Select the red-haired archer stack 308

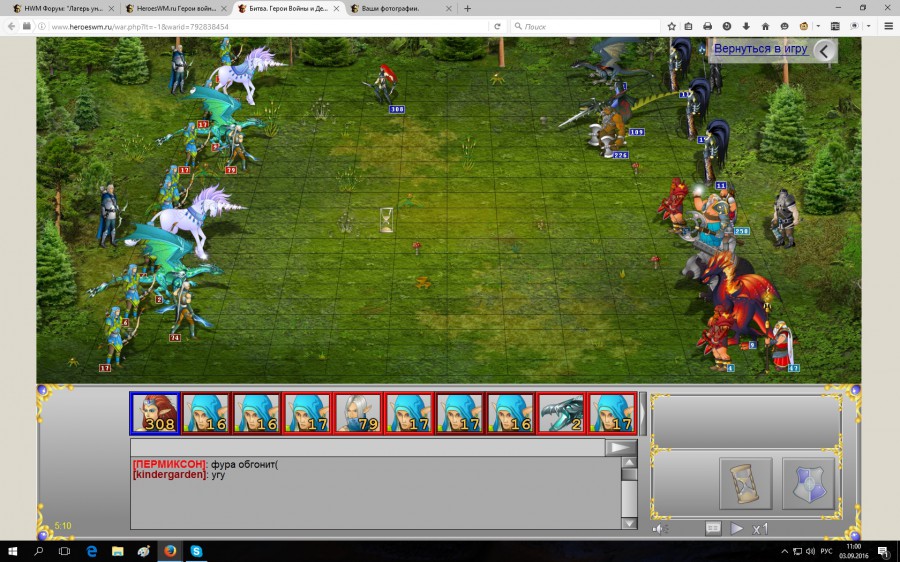click(383, 86)
